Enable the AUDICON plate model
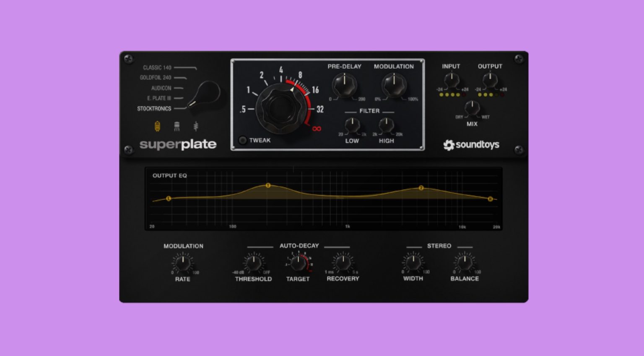644x356 pixels. [x=161, y=88]
